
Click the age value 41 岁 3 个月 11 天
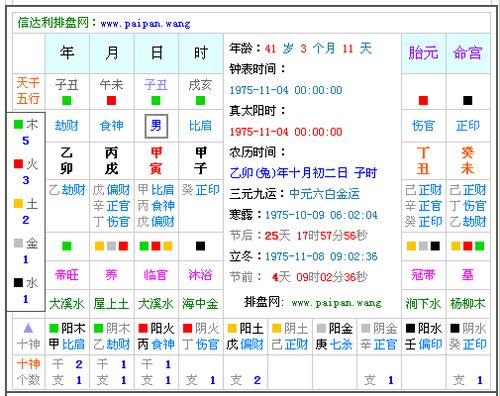pyautogui.click(x=318, y=49)
